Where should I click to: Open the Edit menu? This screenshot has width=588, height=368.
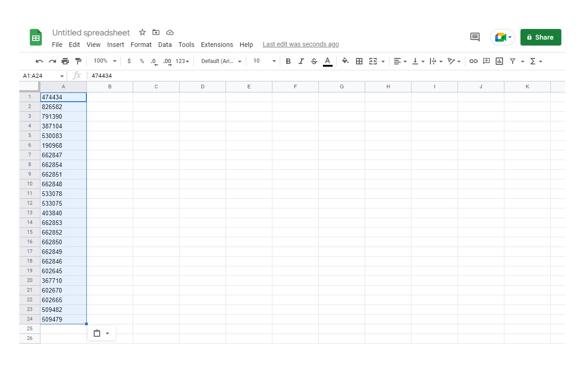point(74,45)
